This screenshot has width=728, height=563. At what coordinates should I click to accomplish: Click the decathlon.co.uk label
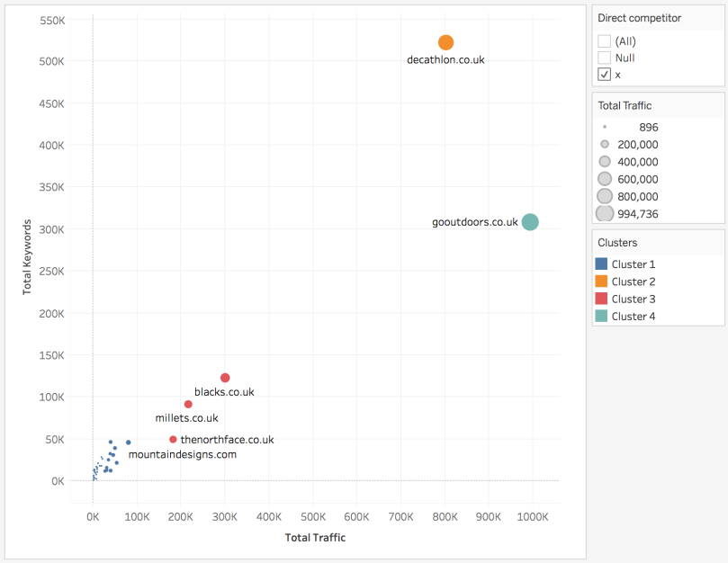445,60
